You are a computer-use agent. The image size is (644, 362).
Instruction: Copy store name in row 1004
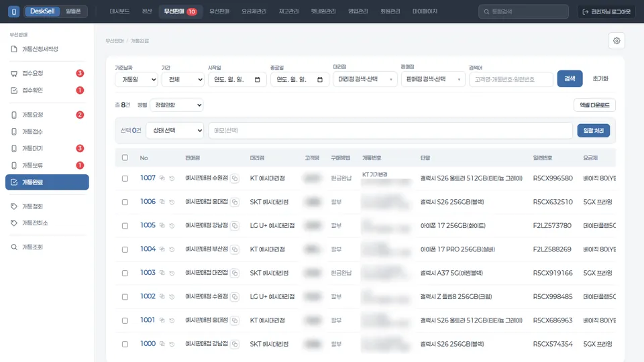[235, 249]
